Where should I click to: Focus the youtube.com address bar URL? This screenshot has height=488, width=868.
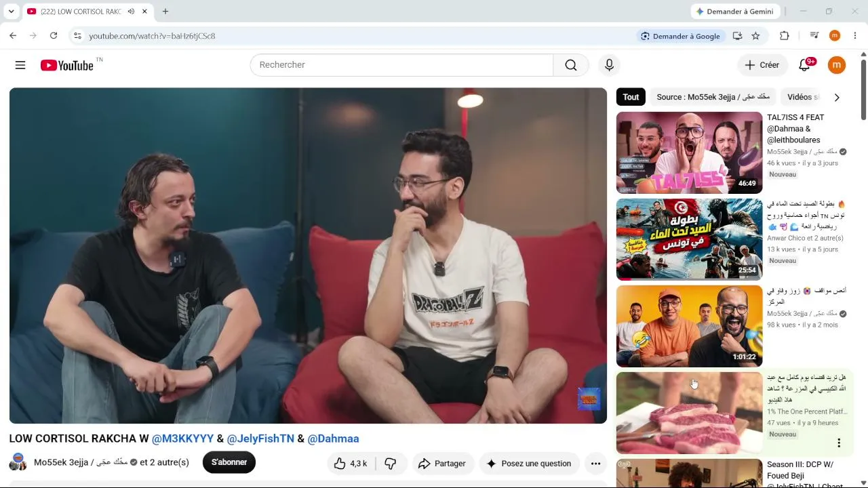(x=152, y=36)
